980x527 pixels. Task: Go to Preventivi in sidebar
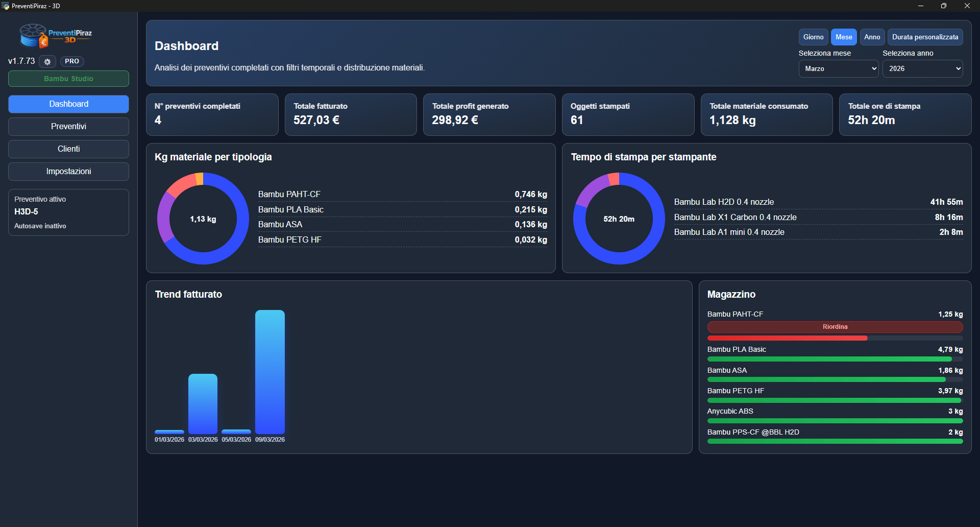[x=68, y=127]
